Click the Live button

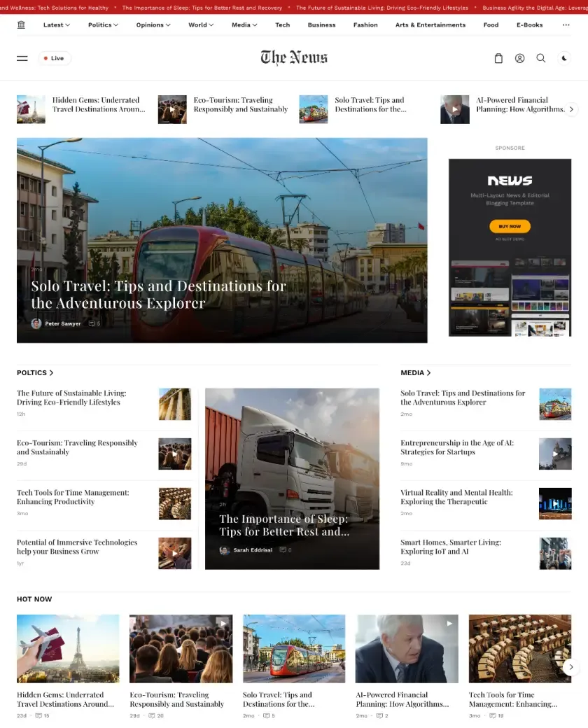(x=55, y=59)
